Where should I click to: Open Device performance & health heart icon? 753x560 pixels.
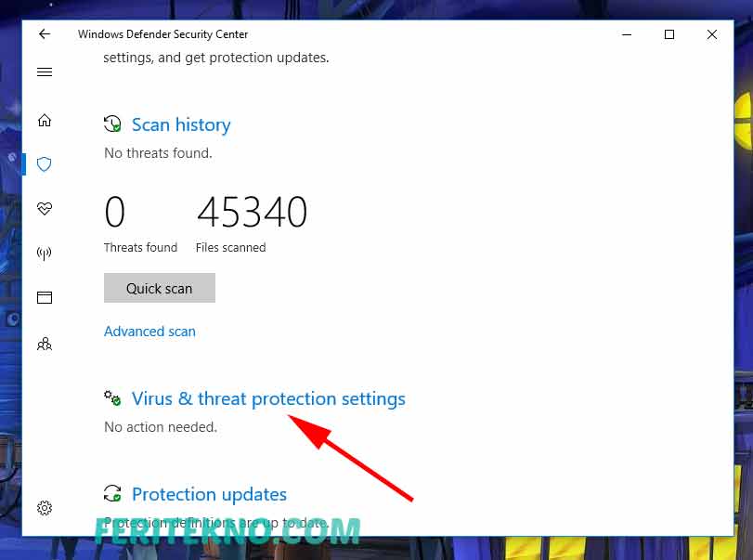click(45, 208)
